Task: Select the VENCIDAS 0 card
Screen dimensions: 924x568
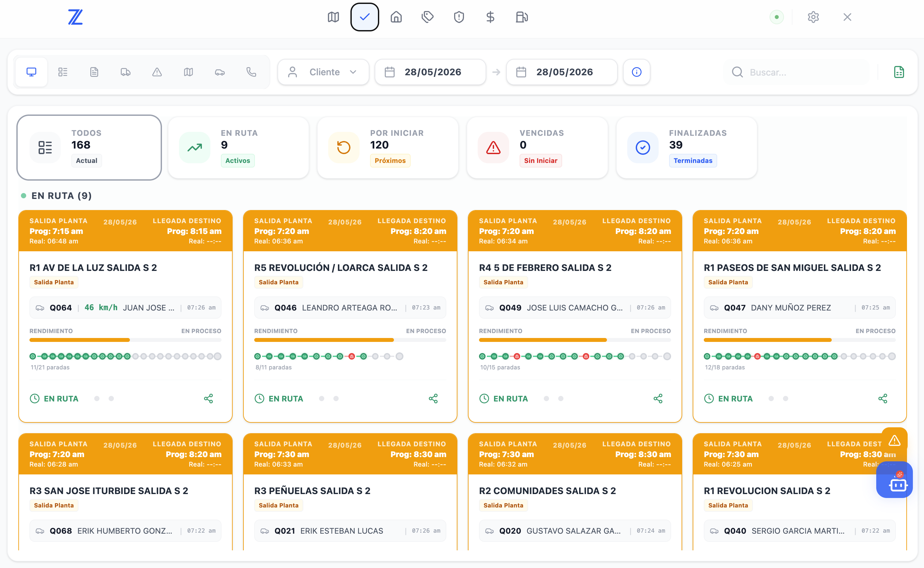Action: coord(538,148)
